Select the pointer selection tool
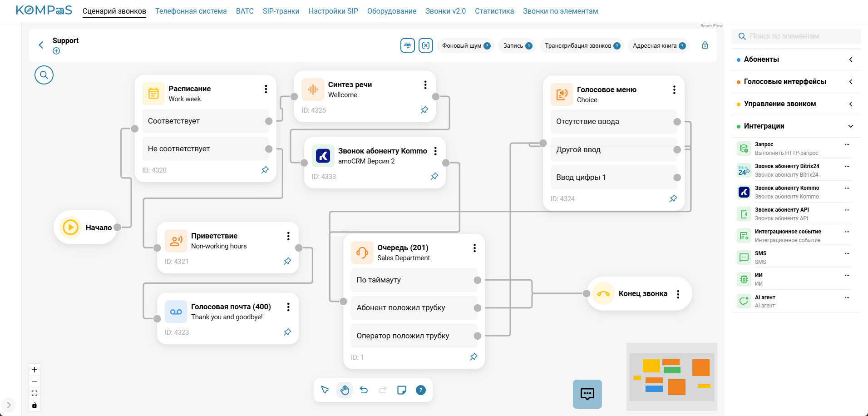The height and width of the screenshot is (416, 868). tap(325, 390)
